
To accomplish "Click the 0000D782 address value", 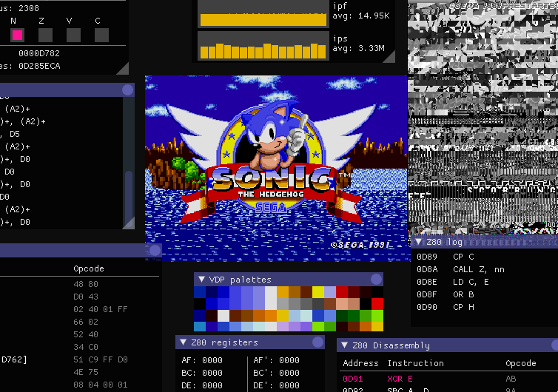I will pos(39,53).
